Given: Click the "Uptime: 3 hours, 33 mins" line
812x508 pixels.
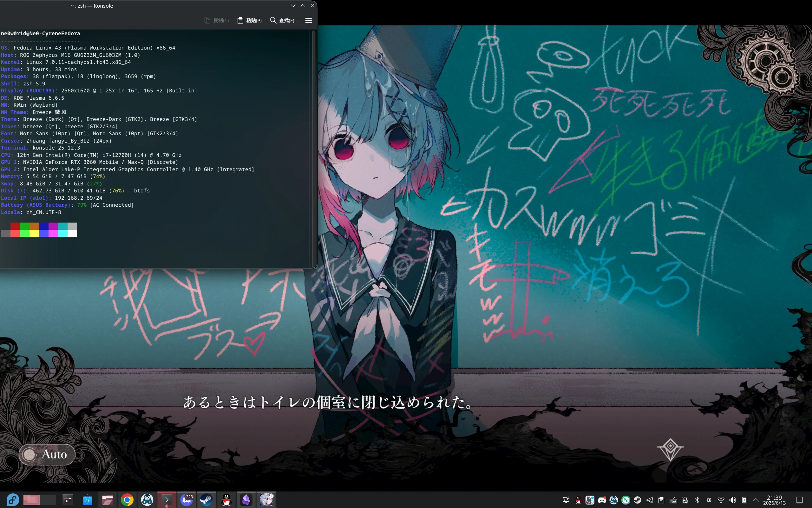Looking at the screenshot, I should (39, 69).
